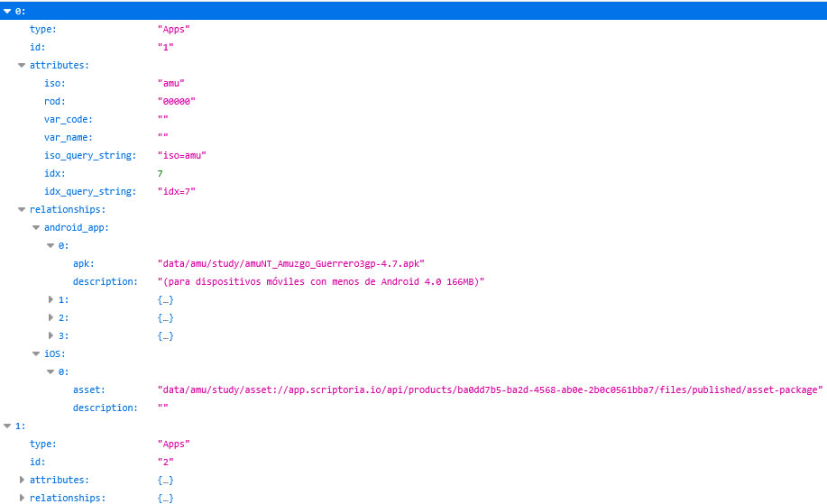The height and width of the screenshot is (504, 827).
Task: Select the var_code key row
Action: [69, 119]
